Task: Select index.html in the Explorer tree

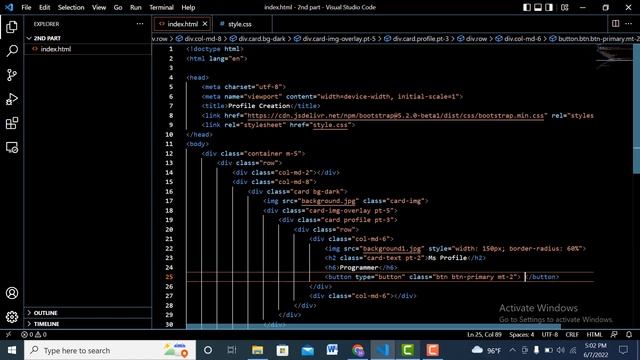Action: (x=56, y=49)
